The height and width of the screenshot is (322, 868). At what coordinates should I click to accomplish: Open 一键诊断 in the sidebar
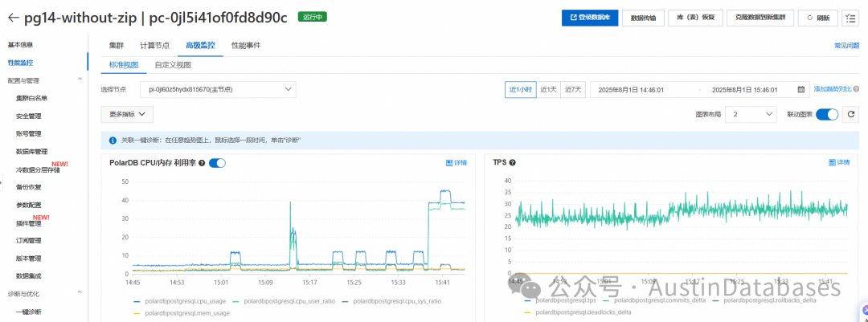[28, 312]
